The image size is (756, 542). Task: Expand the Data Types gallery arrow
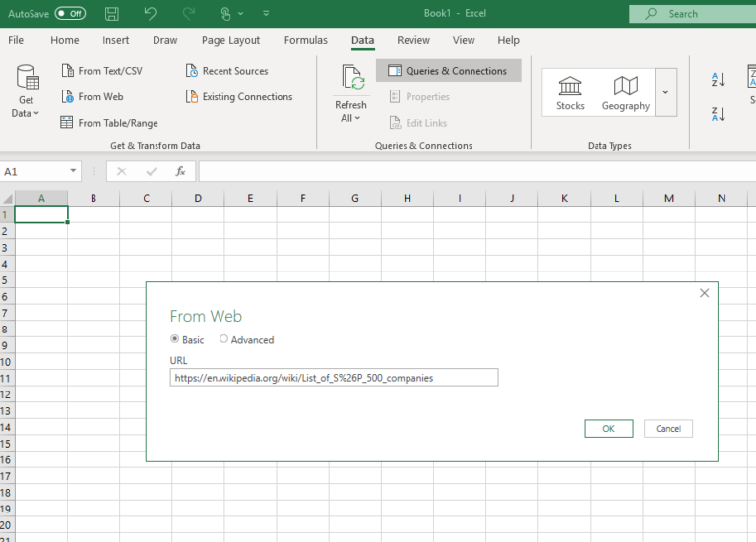coord(665,92)
